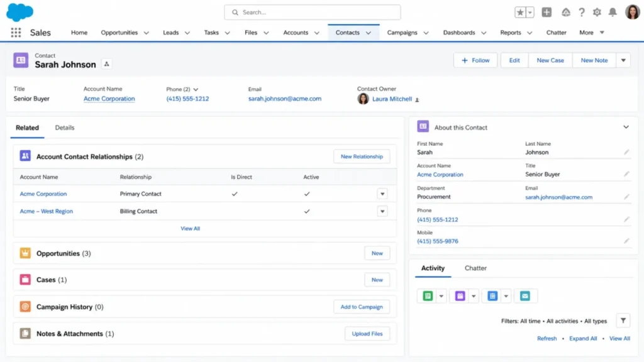Viewport: 644px width, 362px height.
Task: Switch to the Details tab
Action: pyautogui.click(x=65, y=128)
